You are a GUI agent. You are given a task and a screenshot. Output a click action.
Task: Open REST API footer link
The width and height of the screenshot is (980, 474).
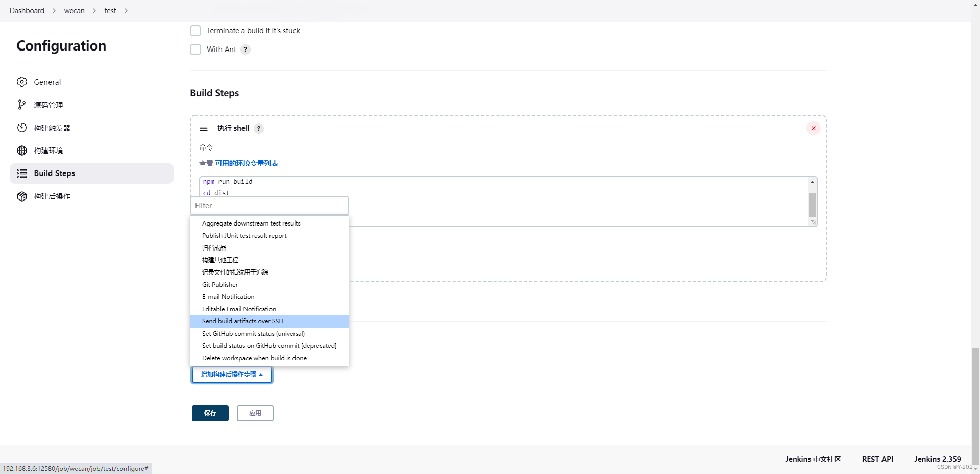tap(877, 459)
